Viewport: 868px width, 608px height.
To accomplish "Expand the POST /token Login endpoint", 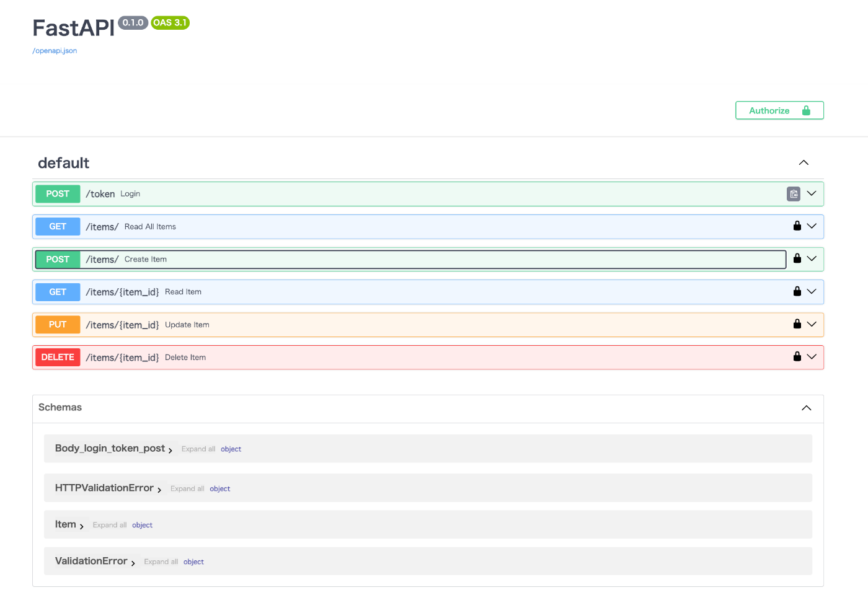I will point(812,193).
